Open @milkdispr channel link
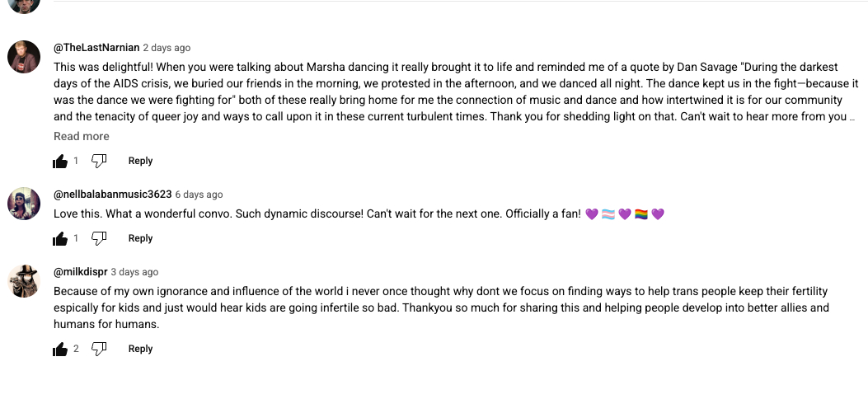The image size is (868, 399). [81, 272]
